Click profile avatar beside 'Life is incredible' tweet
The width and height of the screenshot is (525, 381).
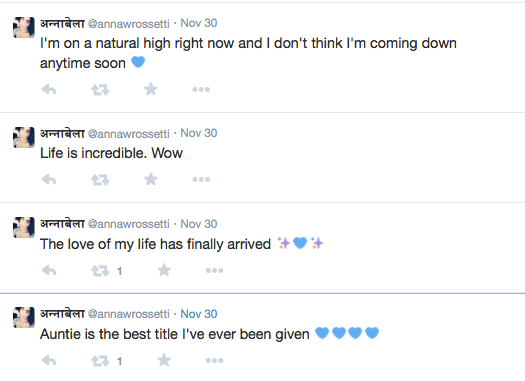coord(24,137)
